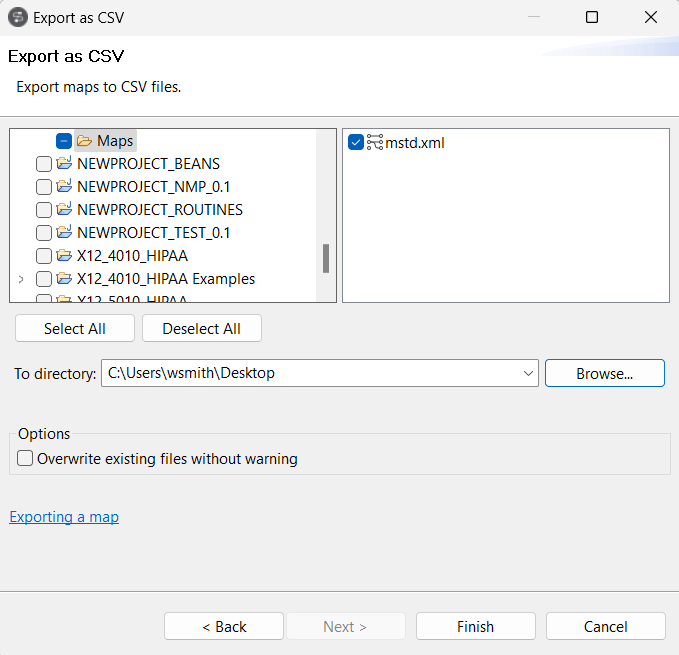
Task: Click the mstd.xml map file icon
Action: [x=375, y=143]
